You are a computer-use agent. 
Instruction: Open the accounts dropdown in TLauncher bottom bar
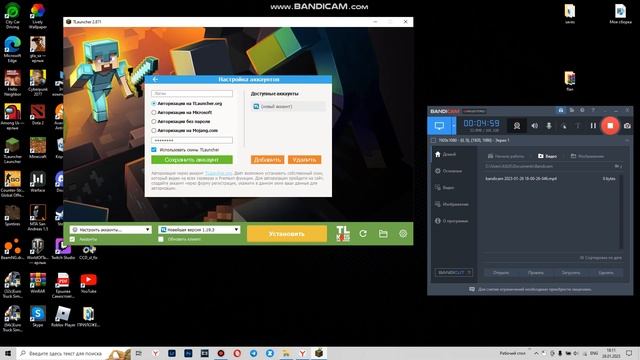tap(111, 230)
